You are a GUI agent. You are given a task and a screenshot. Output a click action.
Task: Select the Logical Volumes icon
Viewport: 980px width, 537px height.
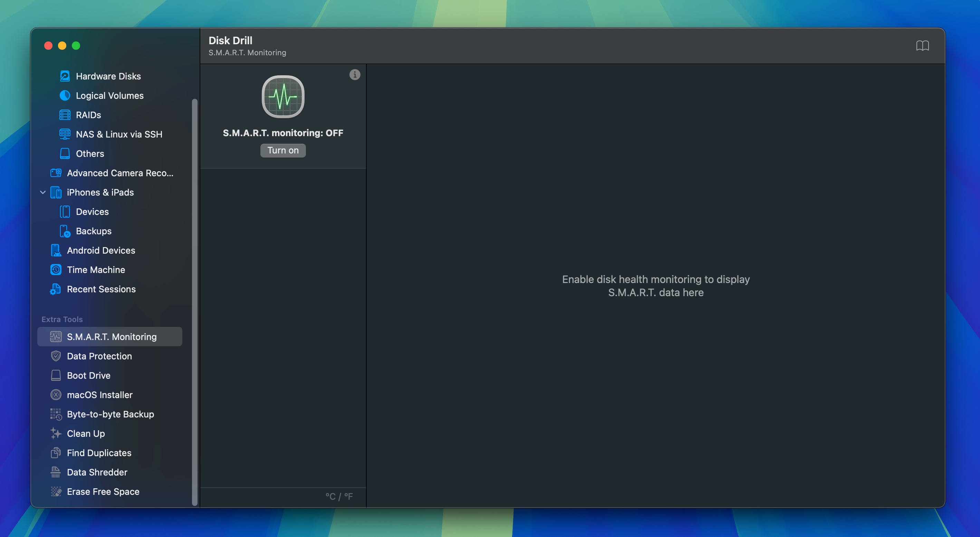(x=65, y=95)
